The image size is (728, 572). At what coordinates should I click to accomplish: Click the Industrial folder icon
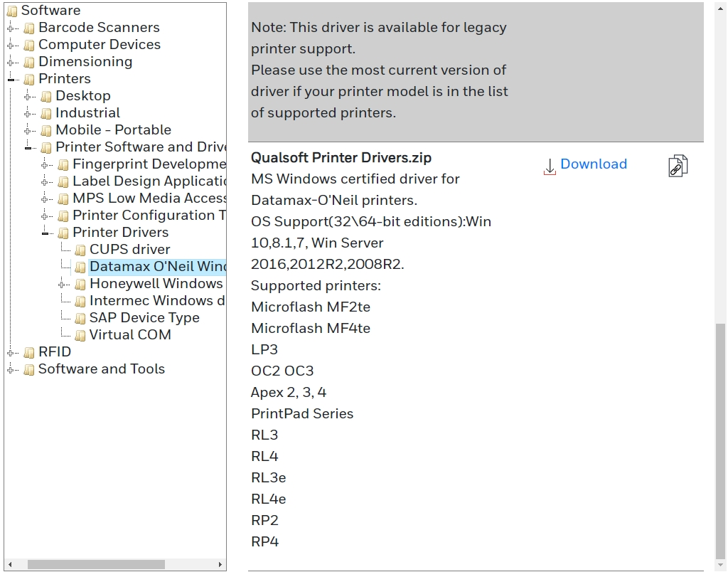tap(46, 113)
